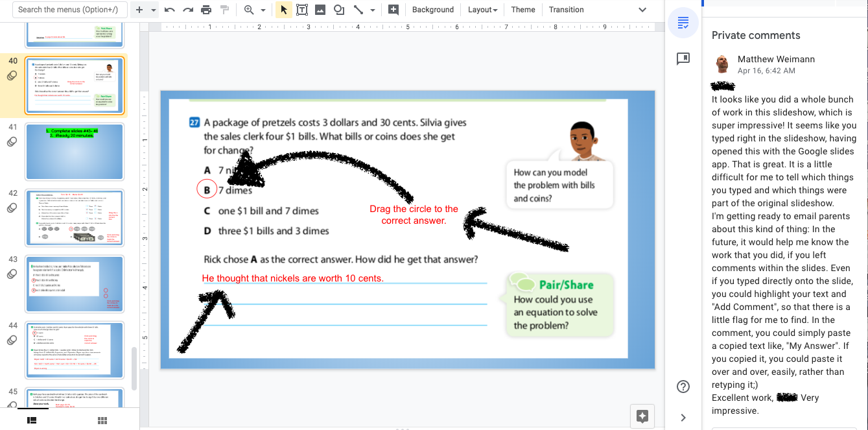Open the private comments panel icon

coord(683,23)
